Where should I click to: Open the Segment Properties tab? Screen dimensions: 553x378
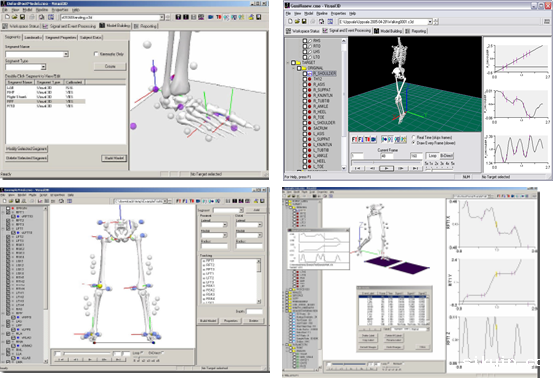coord(61,37)
